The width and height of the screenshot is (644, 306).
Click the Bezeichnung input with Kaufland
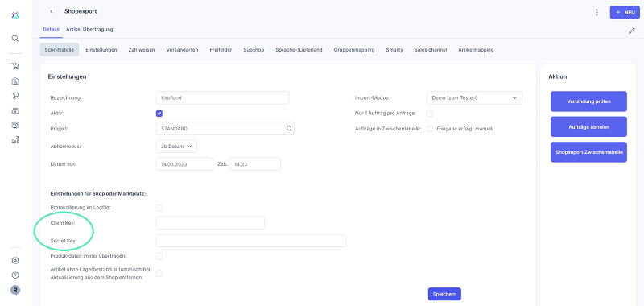point(223,97)
